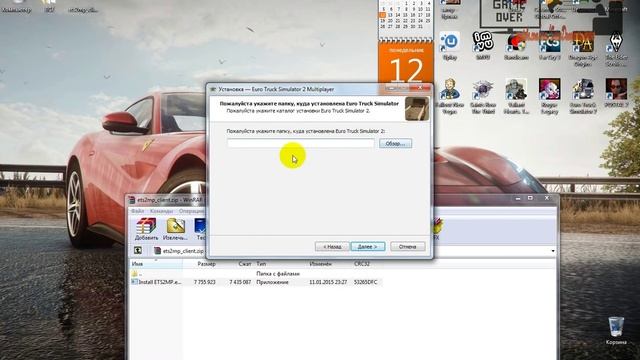
Task: Open the shortcut between IMVU and Far Cry 3
Action: 516,46
